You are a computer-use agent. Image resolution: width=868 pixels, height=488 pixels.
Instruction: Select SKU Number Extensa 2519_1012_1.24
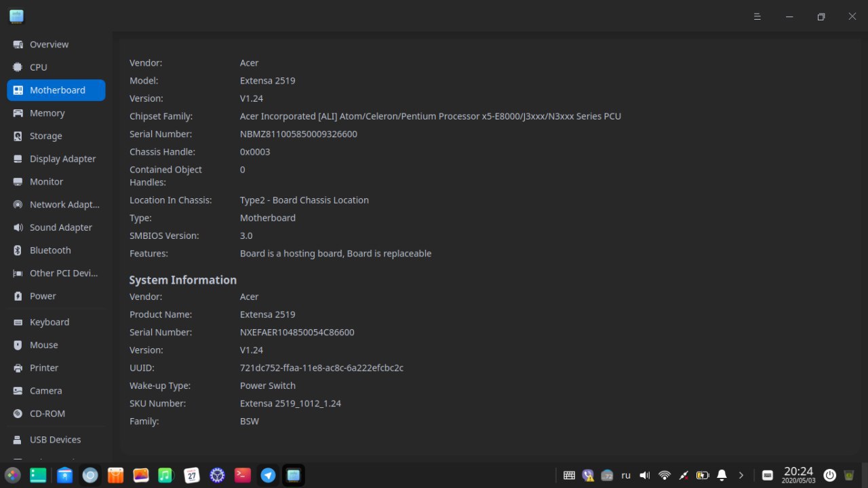point(290,403)
